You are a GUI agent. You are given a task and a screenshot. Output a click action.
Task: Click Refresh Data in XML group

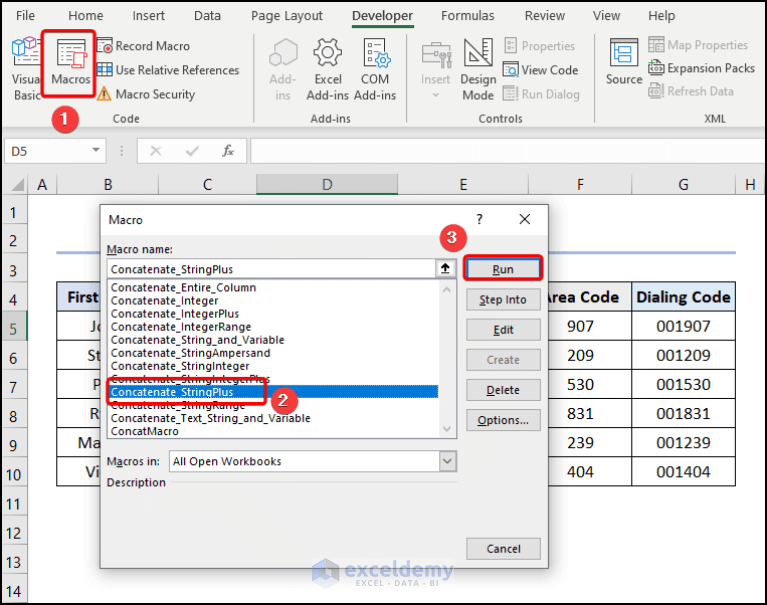point(691,91)
